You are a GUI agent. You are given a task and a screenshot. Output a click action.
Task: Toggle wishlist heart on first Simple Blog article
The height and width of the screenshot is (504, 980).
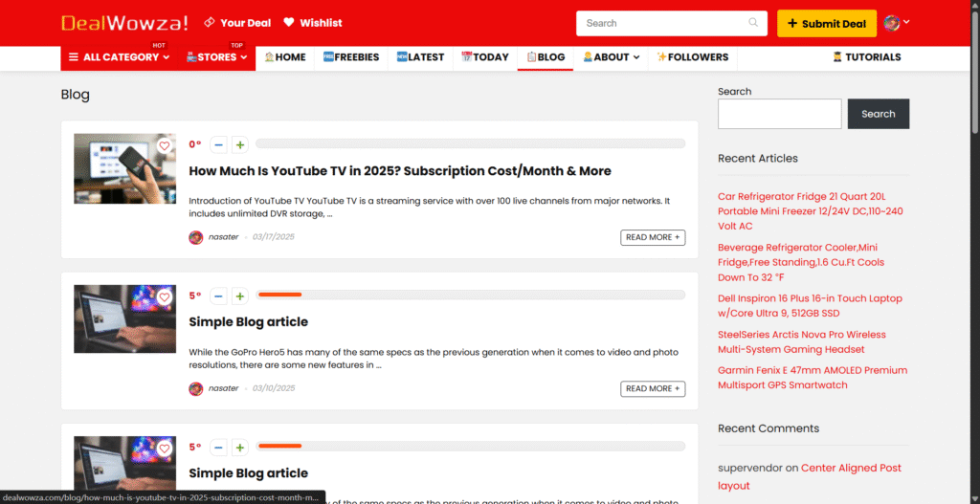coord(164,297)
